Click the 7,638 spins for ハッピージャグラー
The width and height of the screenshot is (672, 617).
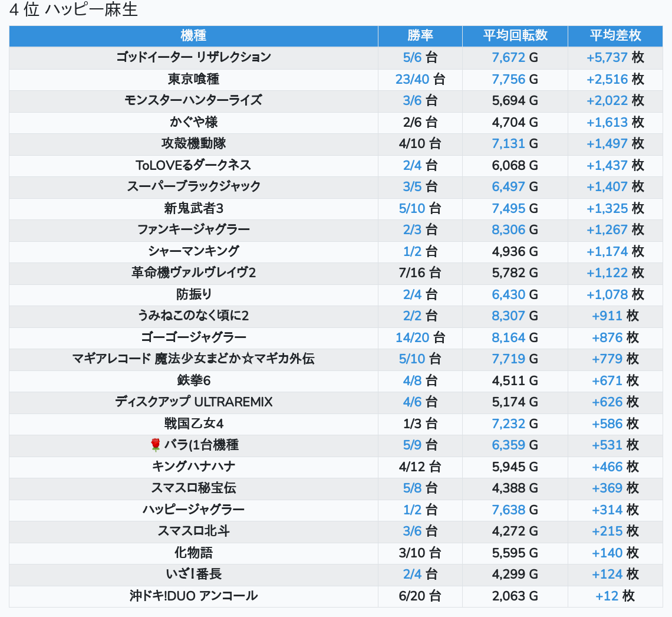[x=508, y=510]
